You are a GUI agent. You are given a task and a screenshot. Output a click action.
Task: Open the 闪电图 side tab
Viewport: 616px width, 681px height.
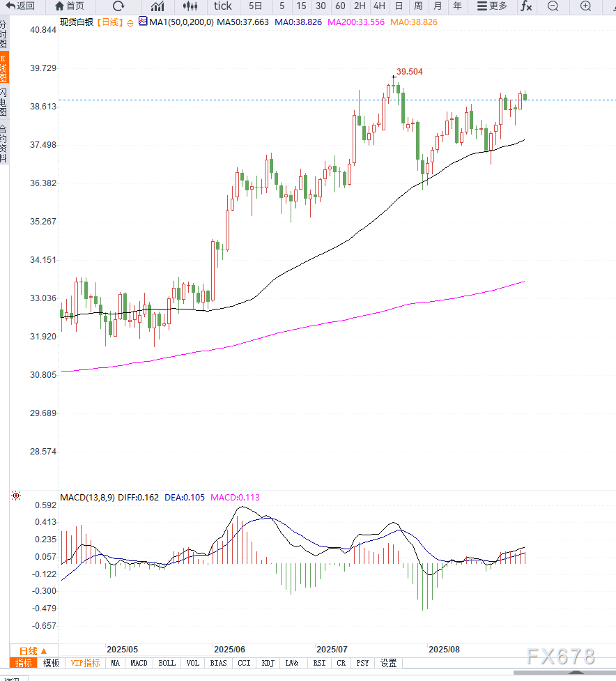pyautogui.click(x=4, y=102)
